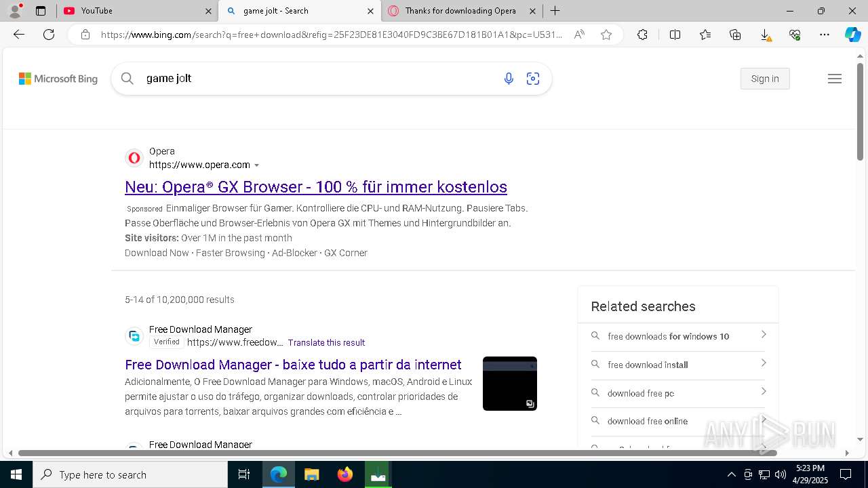
Task: Click the browser address bar URL
Action: coord(332,35)
